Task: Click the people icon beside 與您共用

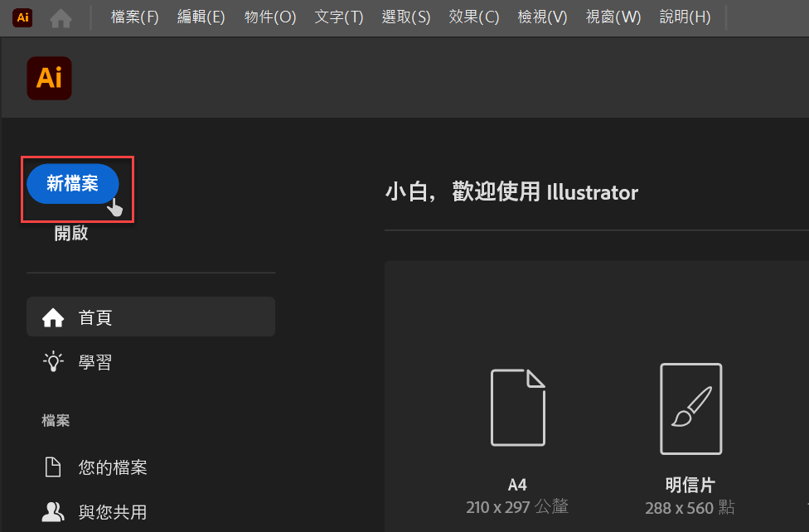Action: tap(53, 512)
